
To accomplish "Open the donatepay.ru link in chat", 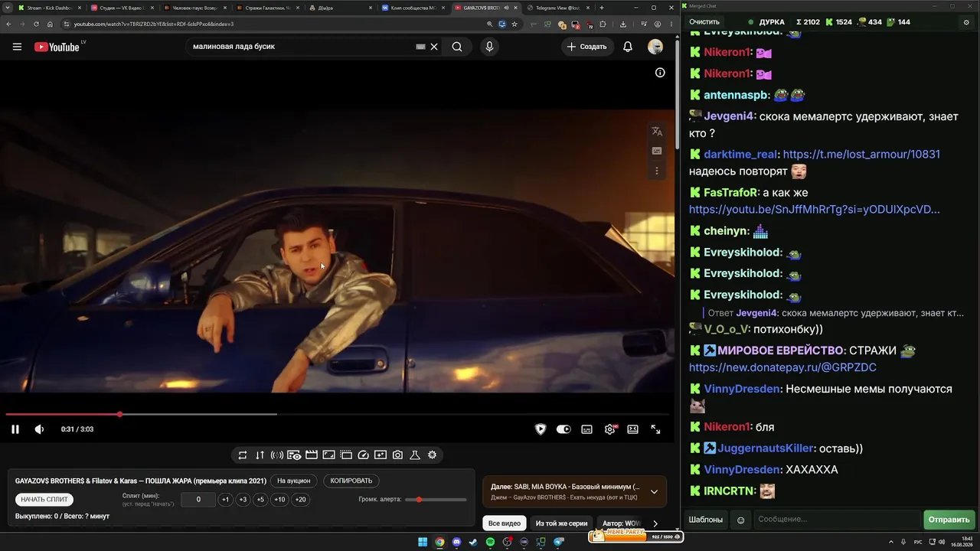I will (x=782, y=367).
